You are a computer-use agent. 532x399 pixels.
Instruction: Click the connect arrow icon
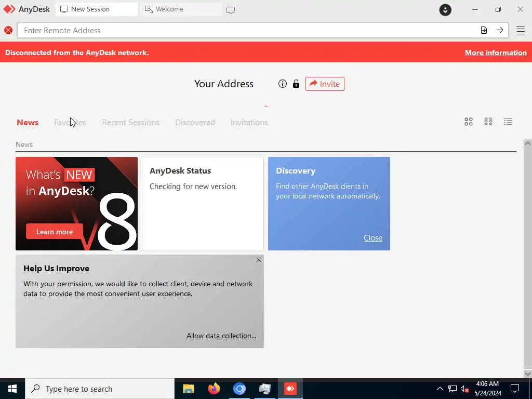(x=500, y=30)
